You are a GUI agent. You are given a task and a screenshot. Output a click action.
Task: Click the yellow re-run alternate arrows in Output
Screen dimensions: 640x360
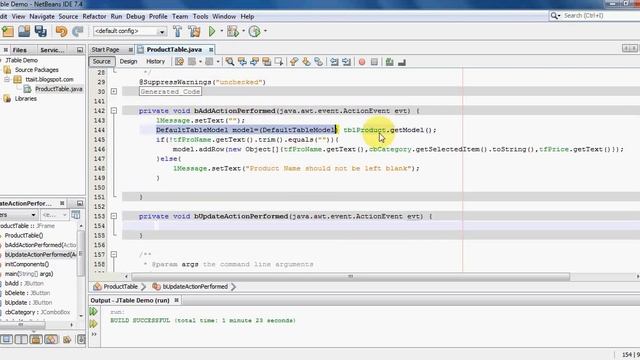[x=93, y=324]
